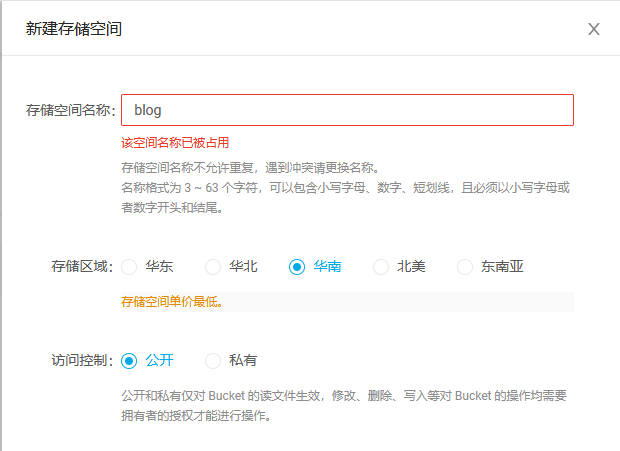Click the blue 华南 text label
The height and width of the screenshot is (451, 620).
click(x=327, y=266)
